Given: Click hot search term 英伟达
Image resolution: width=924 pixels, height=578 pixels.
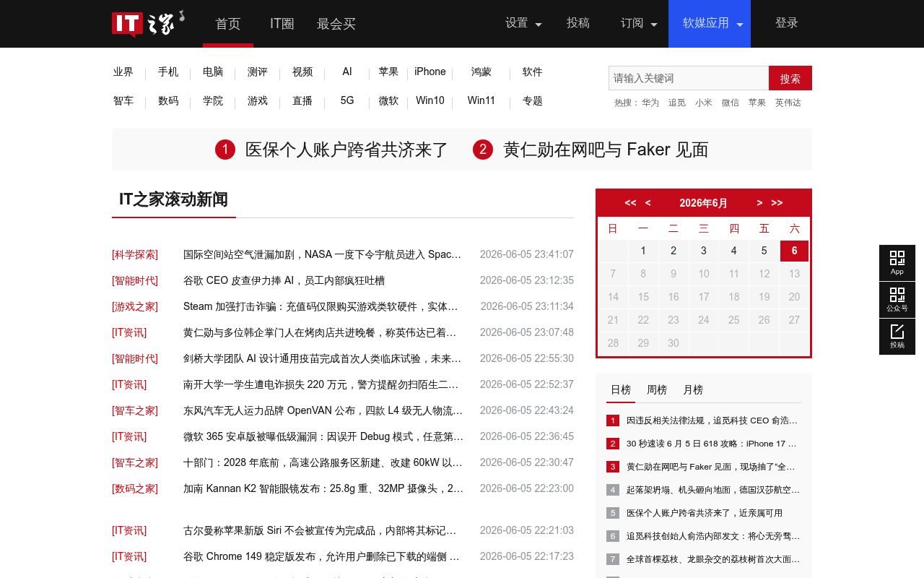Looking at the screenshot, I should (x=788, y=103).
